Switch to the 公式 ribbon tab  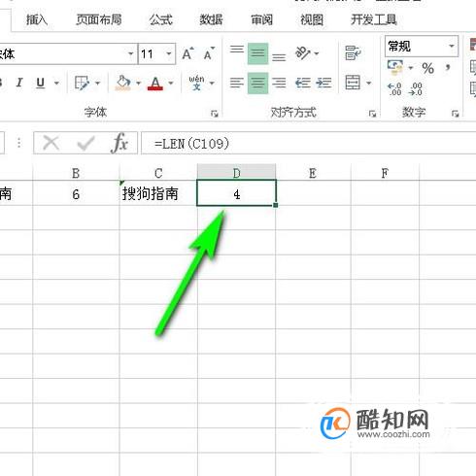(x=161, y=20)
